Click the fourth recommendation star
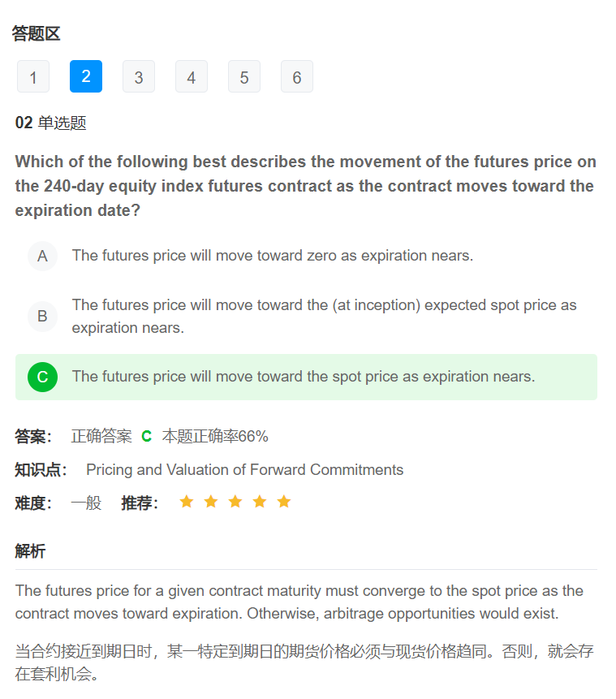Viewport: 616px width, 699px height. point(260,502)
